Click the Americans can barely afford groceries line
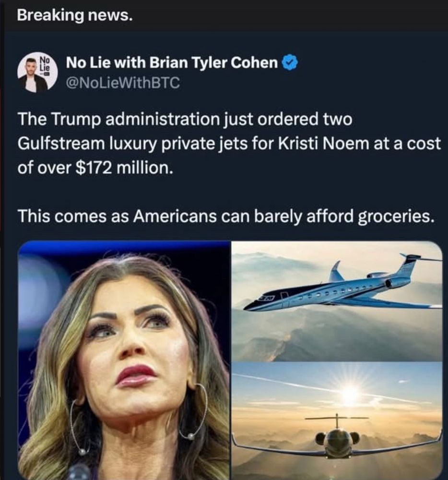Screen dimensions: 448x480 tap(226, 216)
